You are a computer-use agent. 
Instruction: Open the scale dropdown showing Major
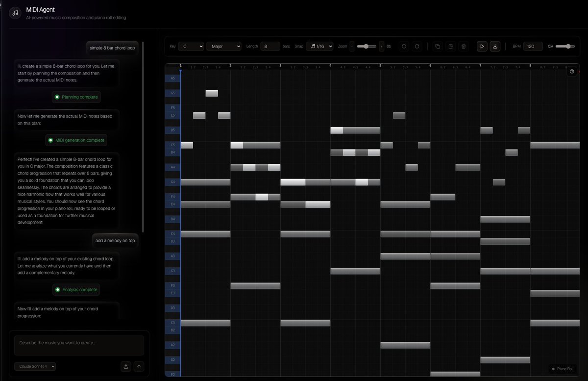pyautogui.click(x=224, y=46)
